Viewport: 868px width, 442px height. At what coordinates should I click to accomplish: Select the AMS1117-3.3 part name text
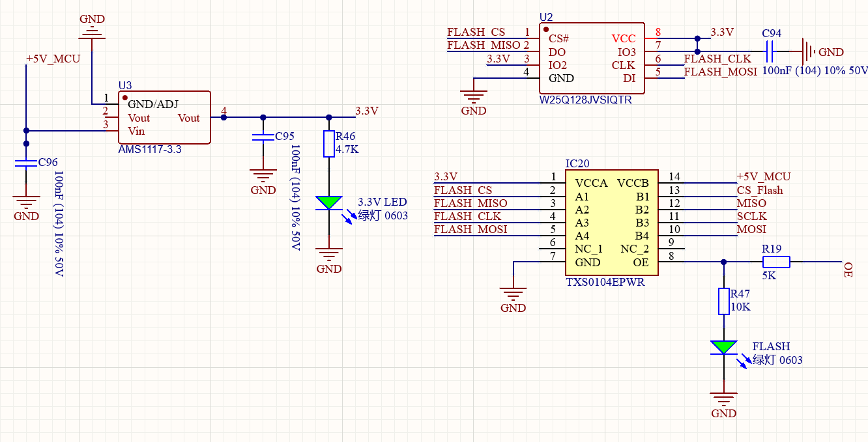(150, 150)
